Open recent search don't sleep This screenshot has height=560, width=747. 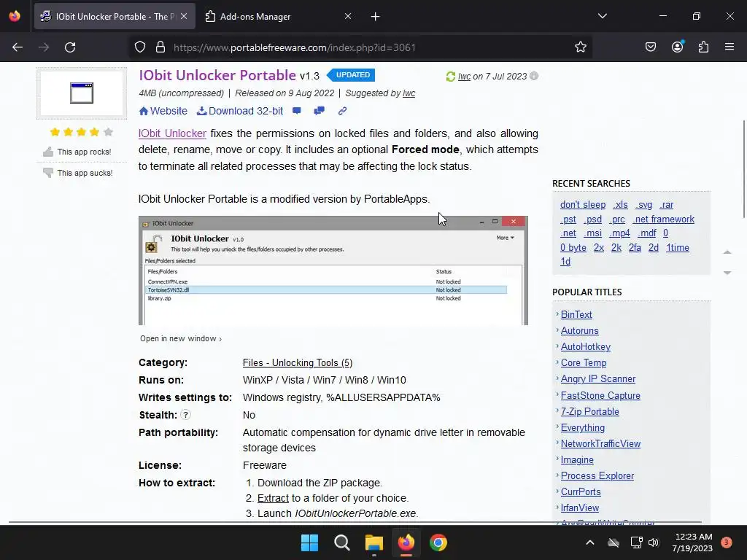583,205
